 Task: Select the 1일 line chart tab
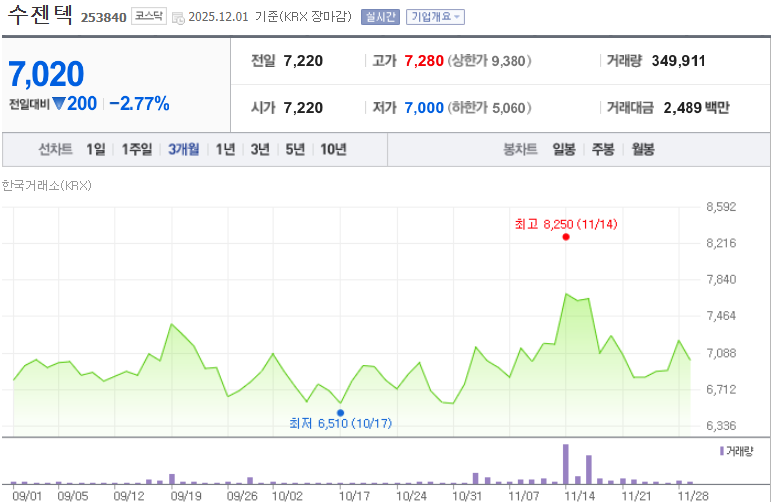tap(96, 149)
